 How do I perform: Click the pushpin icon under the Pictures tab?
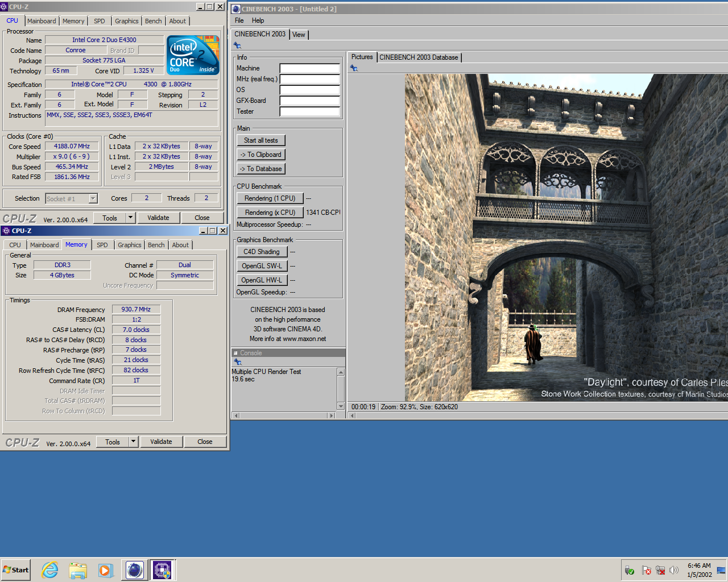click(x=354, y=68)
